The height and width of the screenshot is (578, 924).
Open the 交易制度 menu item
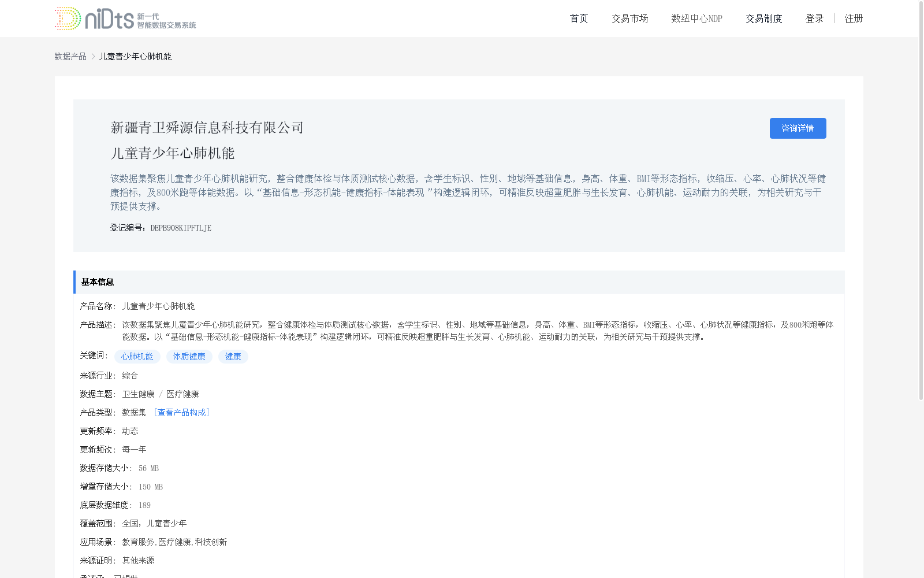click(763, 18)
